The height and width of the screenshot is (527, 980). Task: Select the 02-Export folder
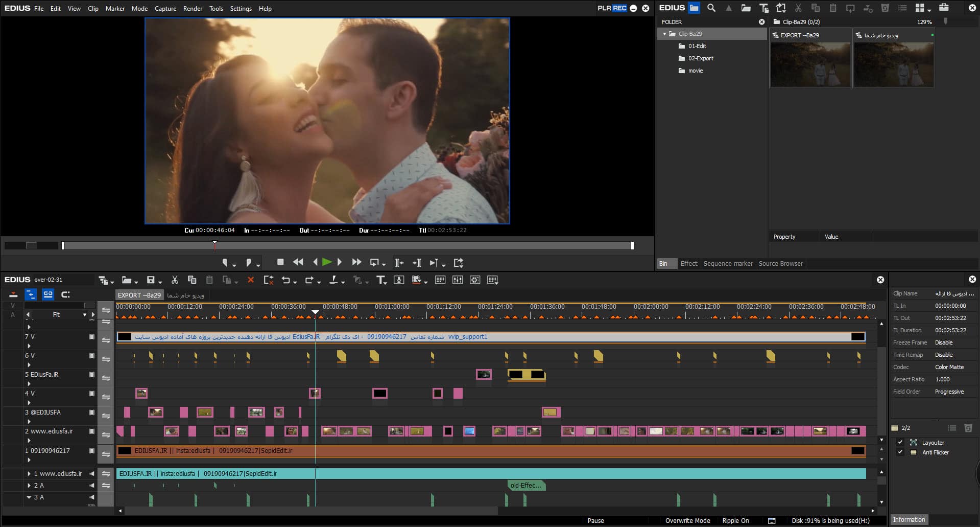click(696, 58)
